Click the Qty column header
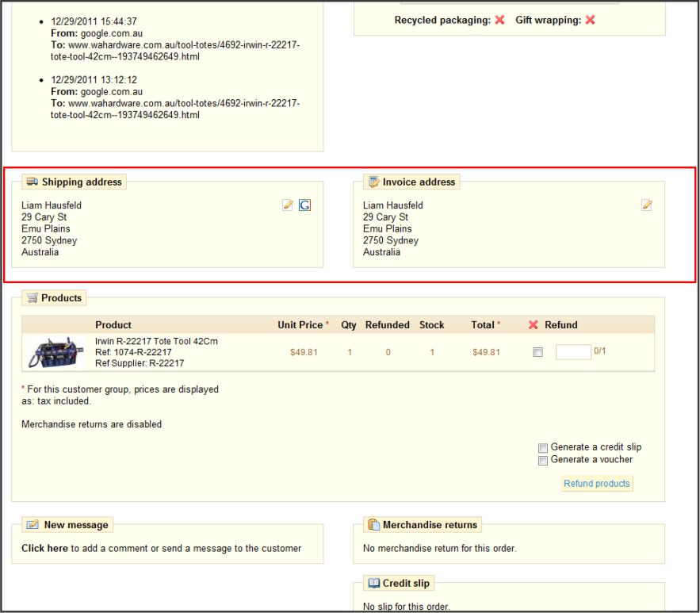 (349, 324)
